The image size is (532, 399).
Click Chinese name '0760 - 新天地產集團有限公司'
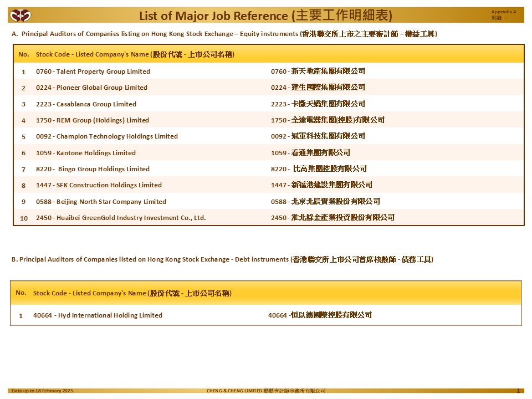point(318,71)
